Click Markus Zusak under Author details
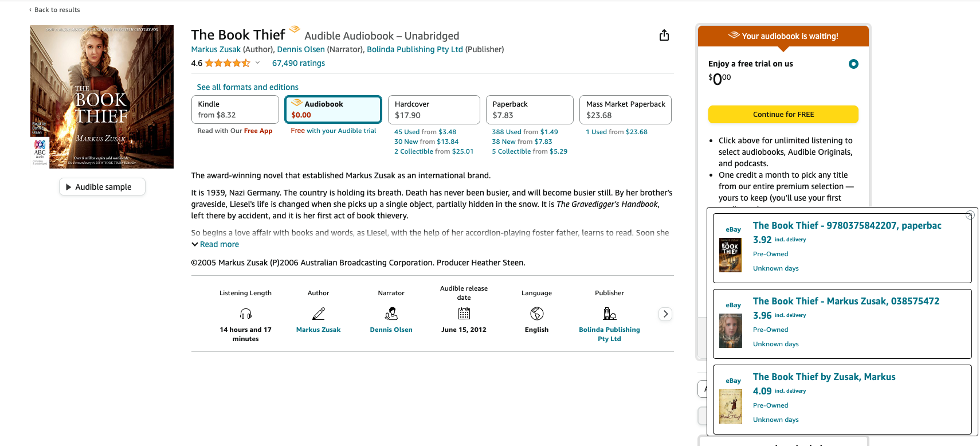 tap(318, 330)
